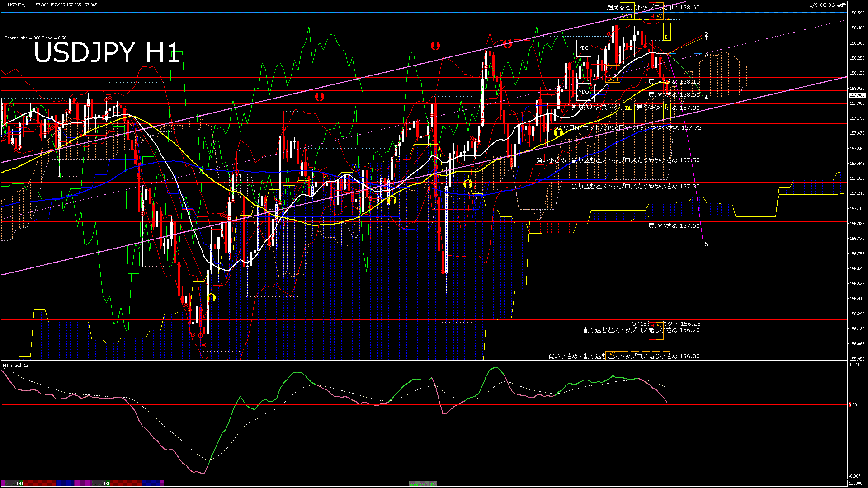Click the current price tag 157.965

click(x=857, y=95)
